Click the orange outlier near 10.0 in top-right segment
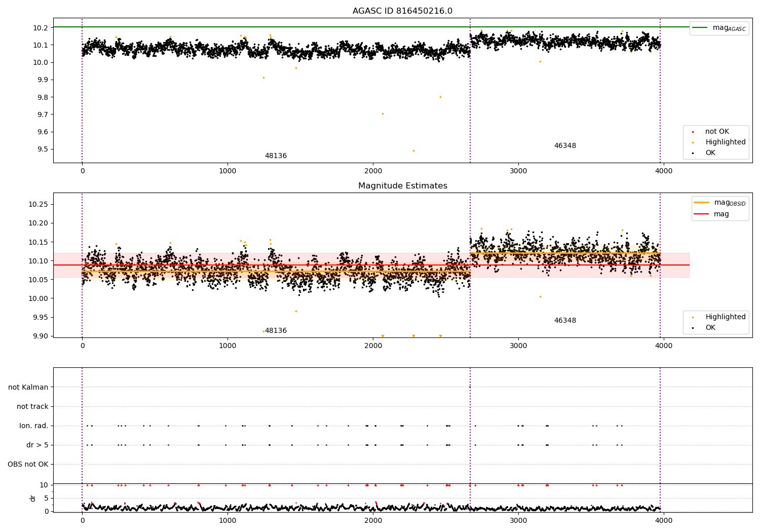760x532 pixels. (540, 61)
